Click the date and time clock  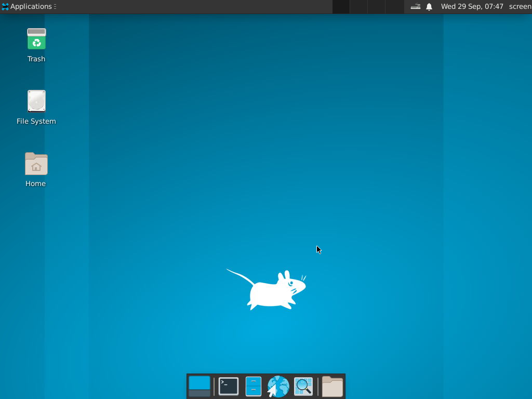click(472, 7)
